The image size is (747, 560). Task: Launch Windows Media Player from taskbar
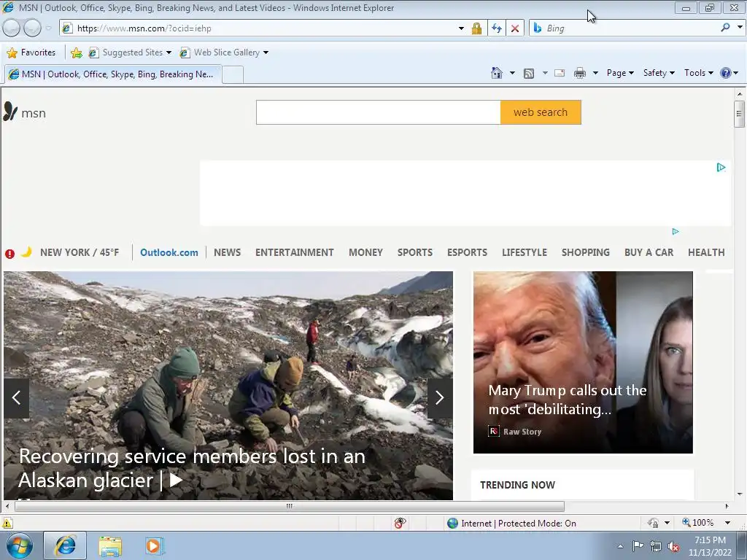point(154,545)
